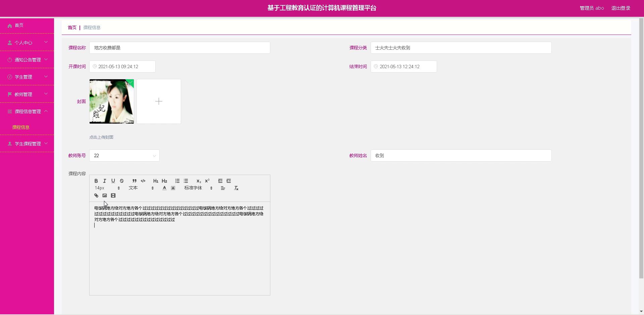Click the uploaded cover image thumbnail
Image resolution: width=644 pixels, height=315 pixels.
[x=112, y=101]
